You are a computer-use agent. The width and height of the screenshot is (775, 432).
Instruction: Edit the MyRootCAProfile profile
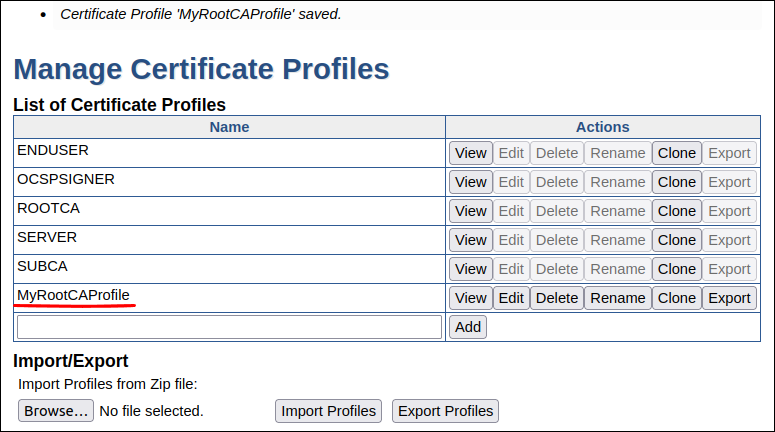click(x=511, y=298)
